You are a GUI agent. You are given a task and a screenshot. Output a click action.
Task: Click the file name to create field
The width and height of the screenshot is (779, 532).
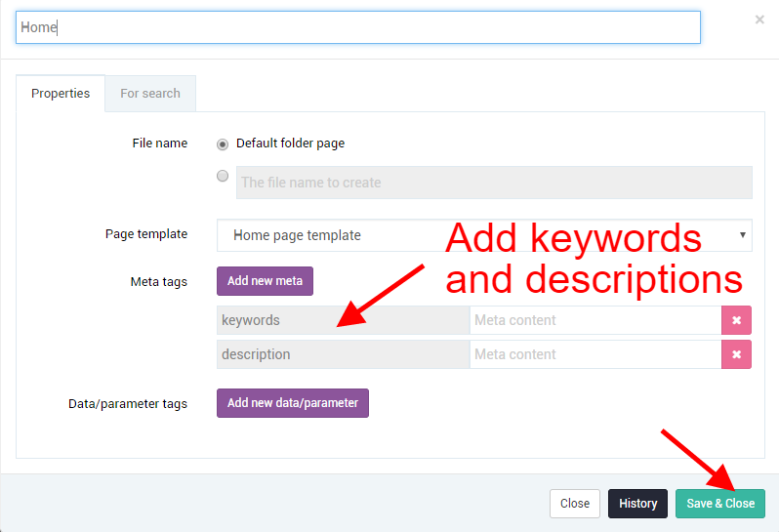click(x=494, y=183)
